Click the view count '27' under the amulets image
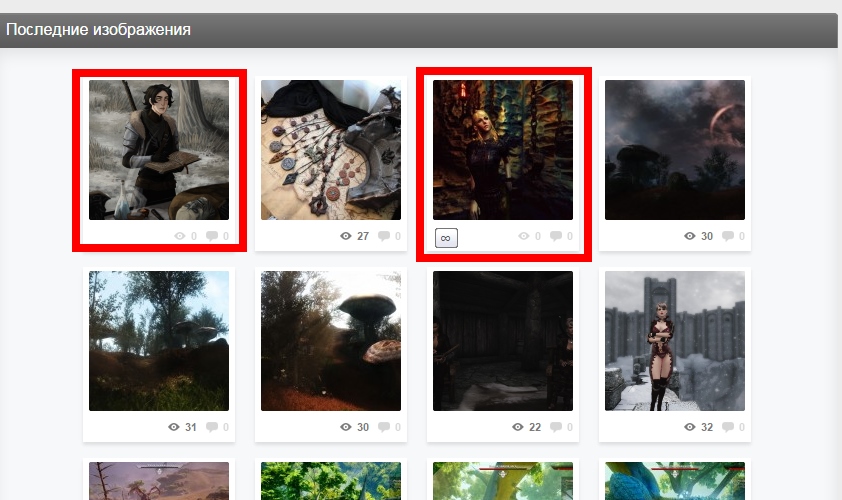This screenshot has width=842, height=500. [x=363, y=236]
